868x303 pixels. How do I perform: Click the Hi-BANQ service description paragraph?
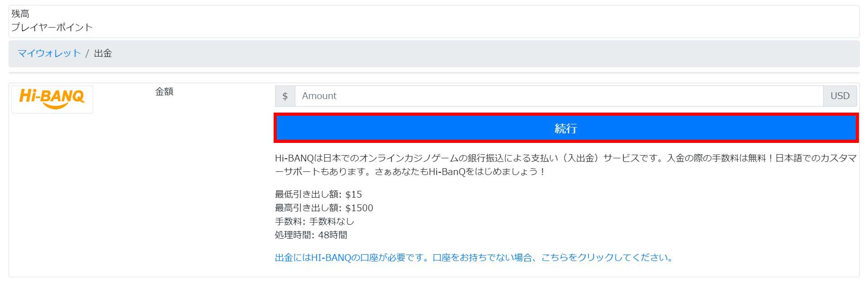(x=566, y=165)
